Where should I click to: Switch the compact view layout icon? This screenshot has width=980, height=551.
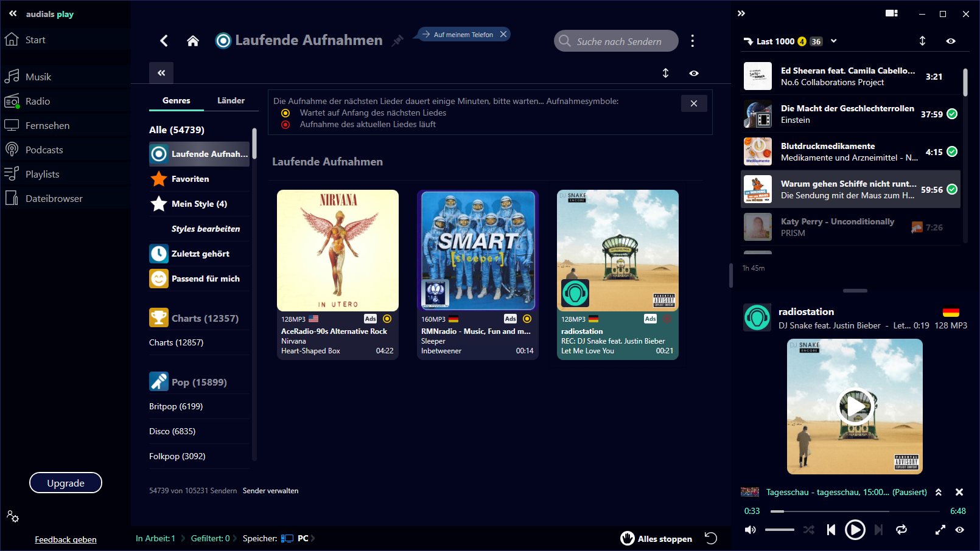tap(892, 13)
